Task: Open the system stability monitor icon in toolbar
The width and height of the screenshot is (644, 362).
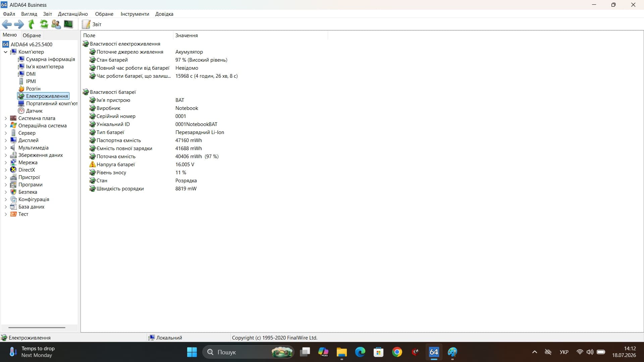Action: click(x=68, y=24)
